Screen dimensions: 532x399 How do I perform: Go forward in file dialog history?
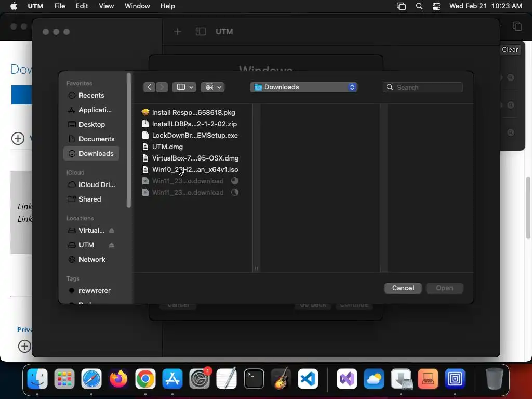tap(162, 87)
